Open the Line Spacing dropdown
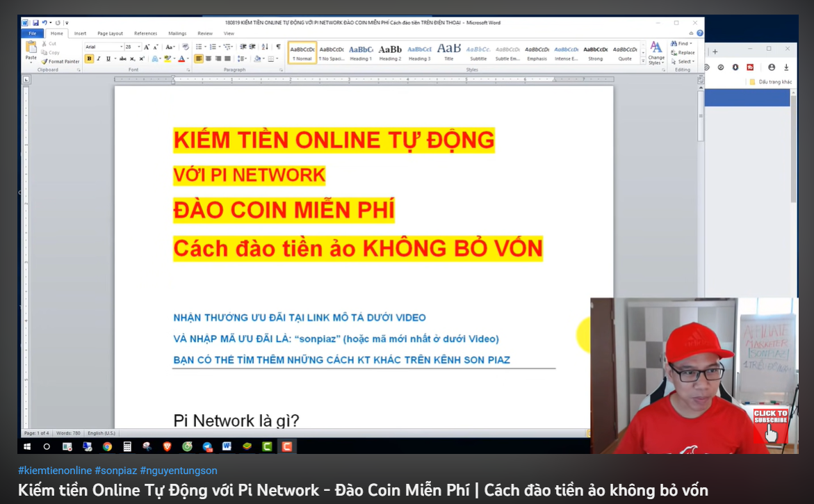The width and height of the screenshot is (814, 504). 242,58
